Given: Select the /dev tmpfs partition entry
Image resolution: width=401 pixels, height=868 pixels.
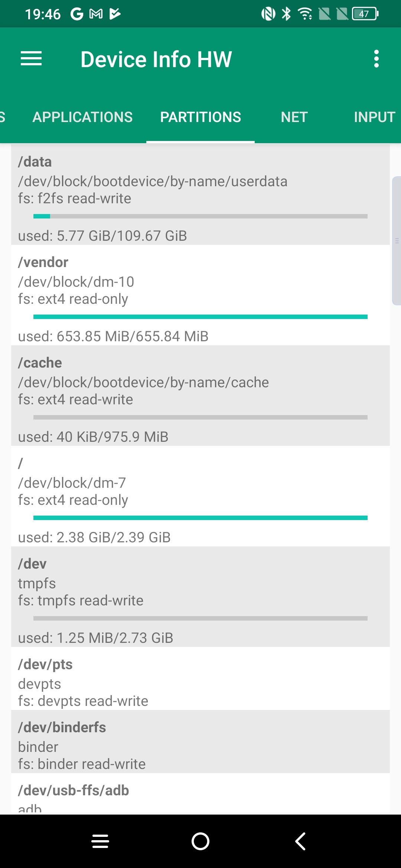Looking at the screenshot, I should pyautogui.click(x=200, y=596).
